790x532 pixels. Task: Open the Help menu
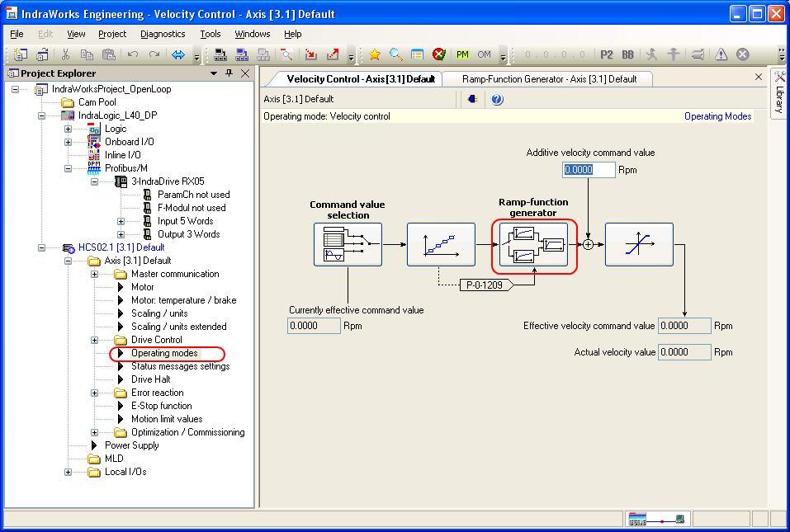click(293, 34)
